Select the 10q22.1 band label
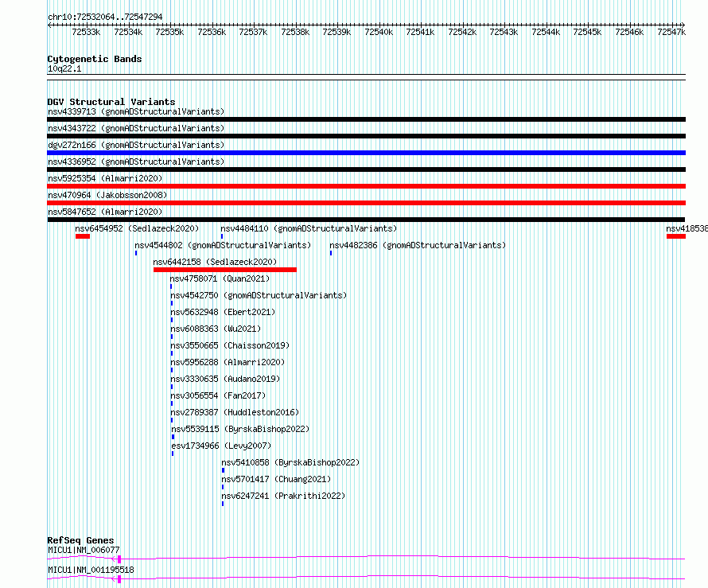 (x=64, y=68)
